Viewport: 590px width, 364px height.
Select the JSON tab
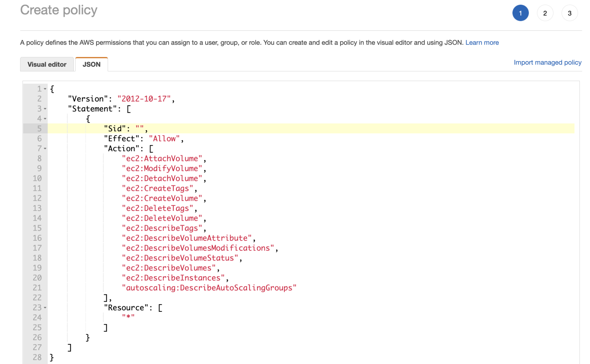91,64
